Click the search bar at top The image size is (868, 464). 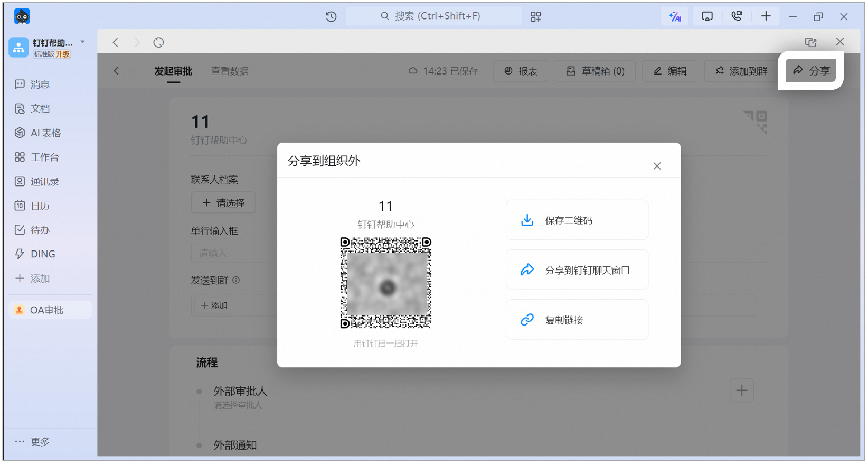433,16
